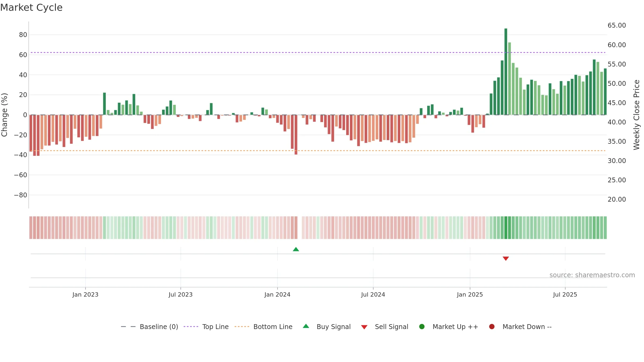The height and width of the screenshot is (362, 644).
Task: Click the orange dotted Bottom Line
Action: [318, 151]
